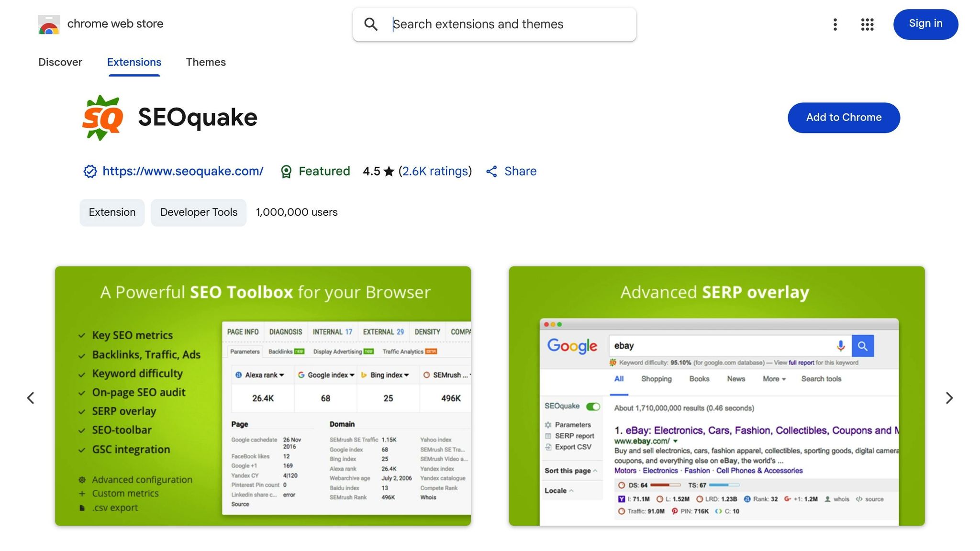Open the Google apps grid
Viewport: 980px width, 551px height.
[867, 24]
